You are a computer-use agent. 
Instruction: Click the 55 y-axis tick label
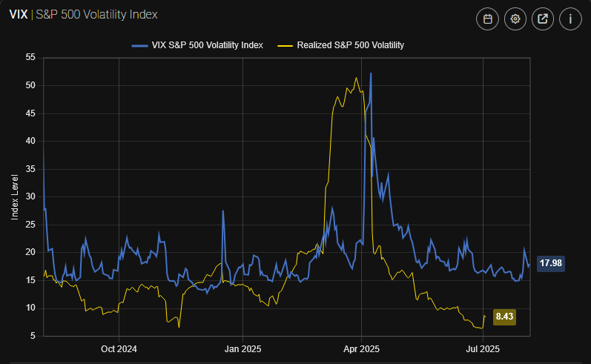30,57
